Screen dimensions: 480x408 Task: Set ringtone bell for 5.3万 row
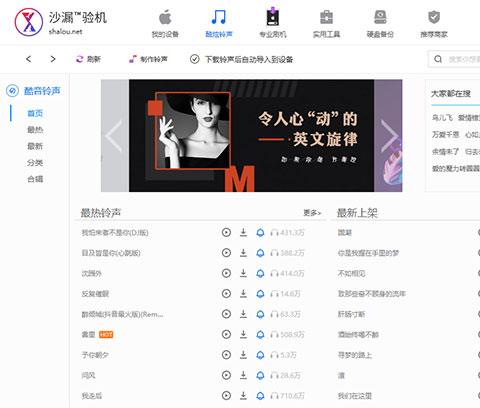coord(260,355)
